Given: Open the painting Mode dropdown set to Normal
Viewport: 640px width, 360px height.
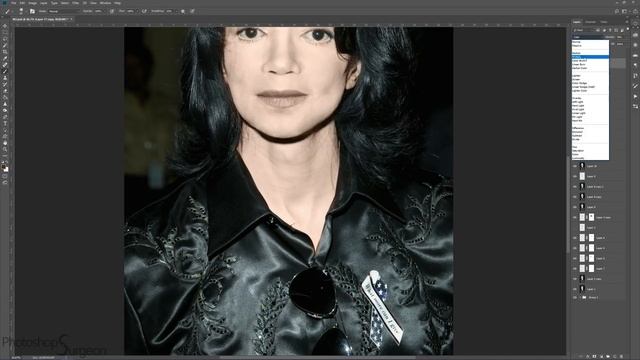Looking at the screenshot, I should [x=64, y=11].
